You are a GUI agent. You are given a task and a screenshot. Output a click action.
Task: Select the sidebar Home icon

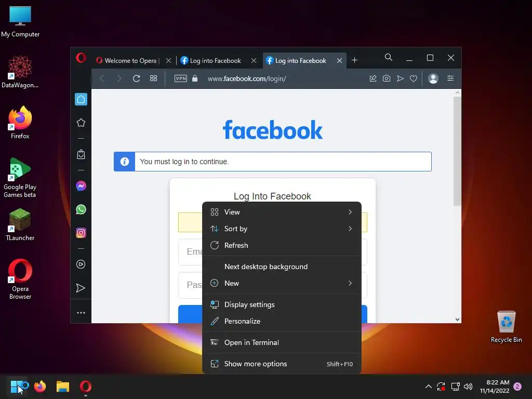(81, 99)
